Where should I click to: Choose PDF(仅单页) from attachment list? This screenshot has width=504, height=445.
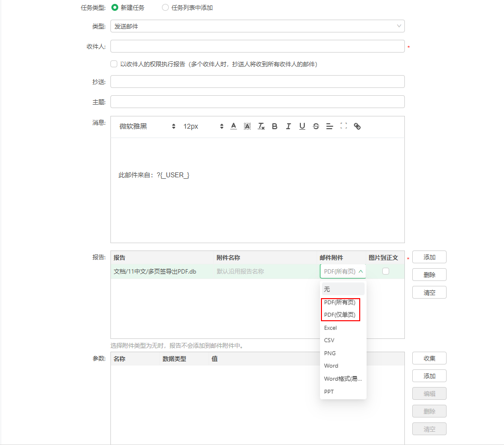[343, 315]
